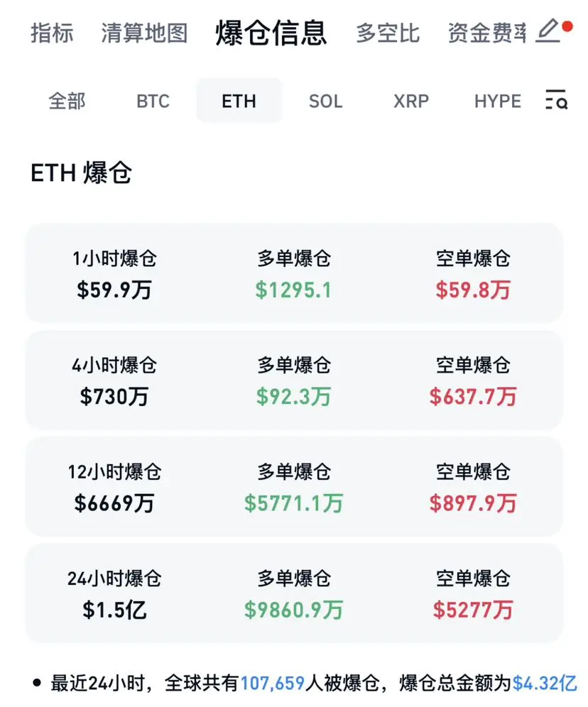Select the ETH coin filter
Viewport: 588px width, 707px height.
pos(239,101)
